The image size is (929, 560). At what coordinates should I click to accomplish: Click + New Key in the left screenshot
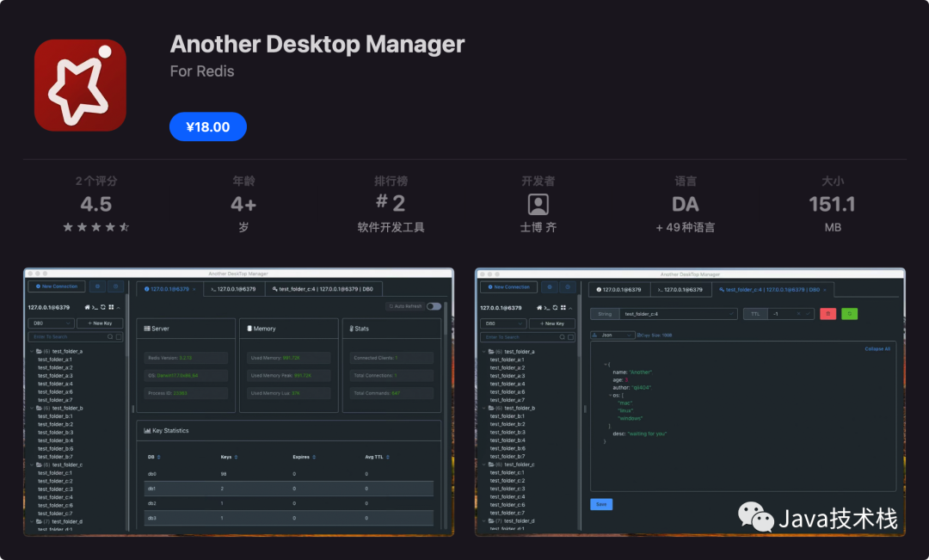pyautogui.click(x=100, y=323)
